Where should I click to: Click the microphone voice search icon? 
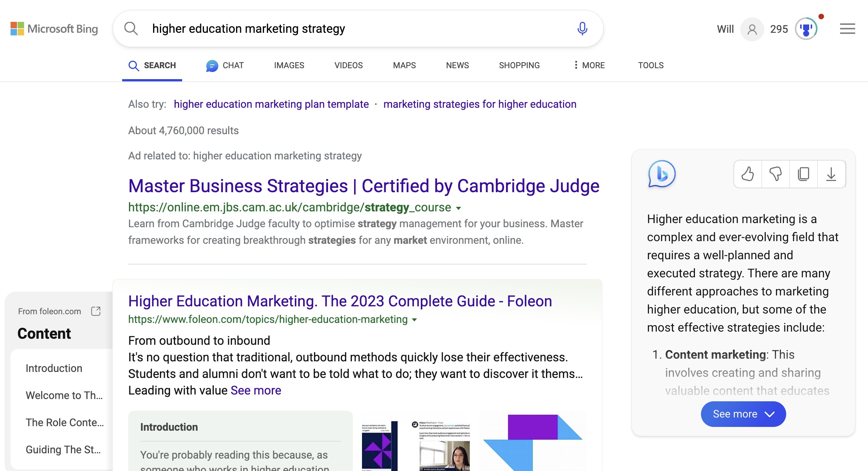582,29
